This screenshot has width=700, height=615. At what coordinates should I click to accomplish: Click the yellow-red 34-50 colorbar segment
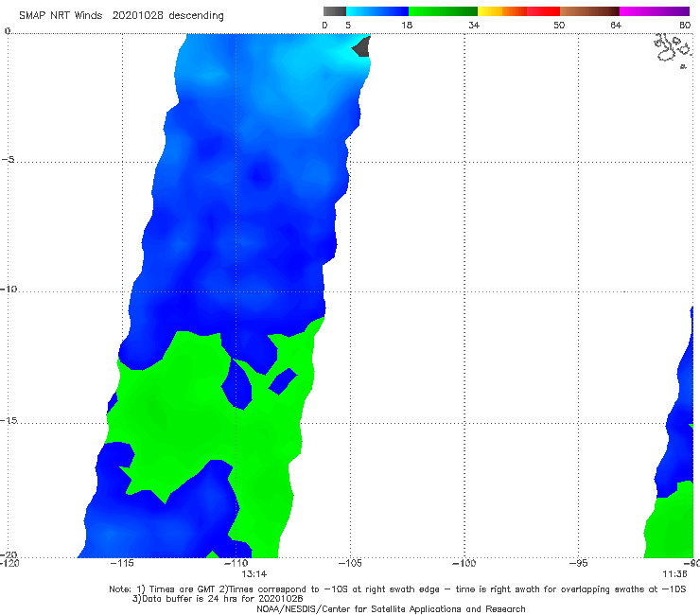(x=518, y=11)
